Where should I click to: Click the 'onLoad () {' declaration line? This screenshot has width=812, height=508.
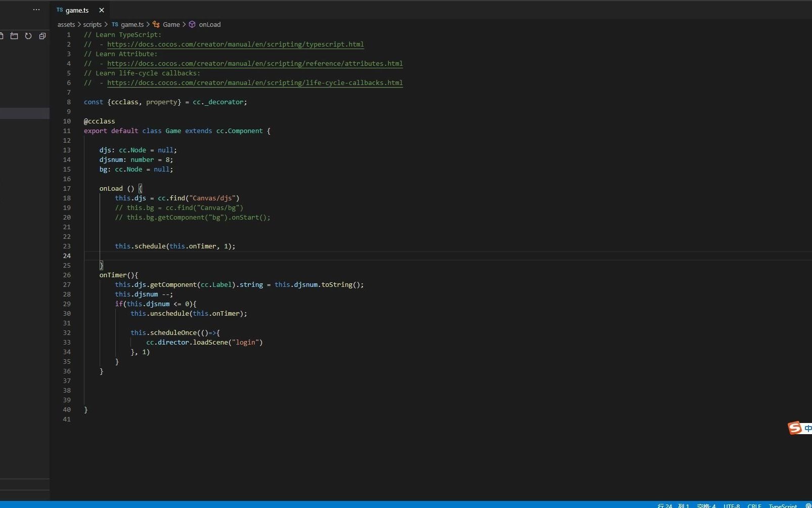tap(121, 188)
